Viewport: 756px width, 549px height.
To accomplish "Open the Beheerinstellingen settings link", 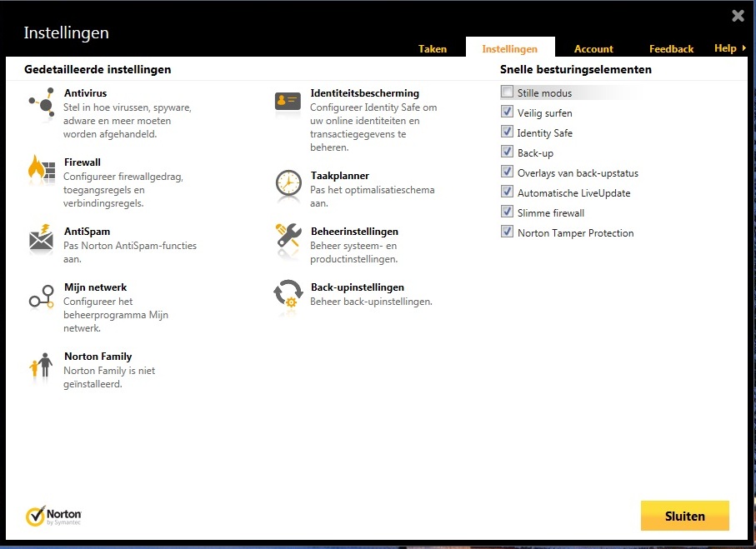I will (354, 232).
